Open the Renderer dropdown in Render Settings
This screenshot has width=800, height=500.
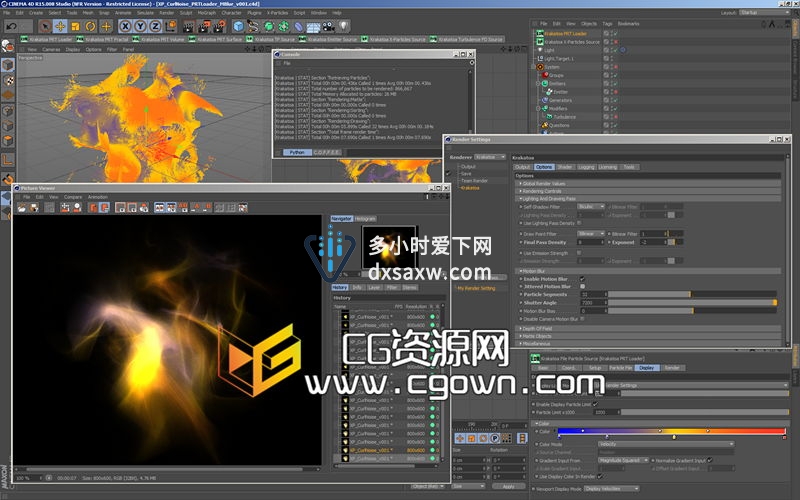490,157
